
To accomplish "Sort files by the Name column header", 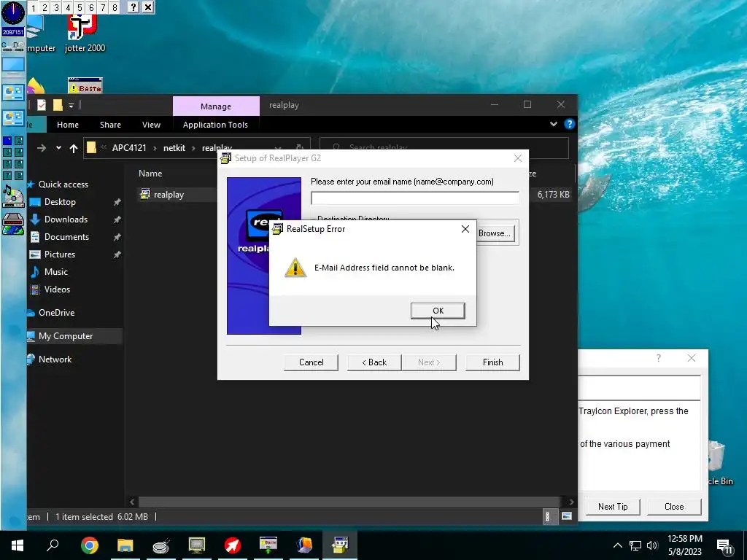I will click(x=150, y=174).
